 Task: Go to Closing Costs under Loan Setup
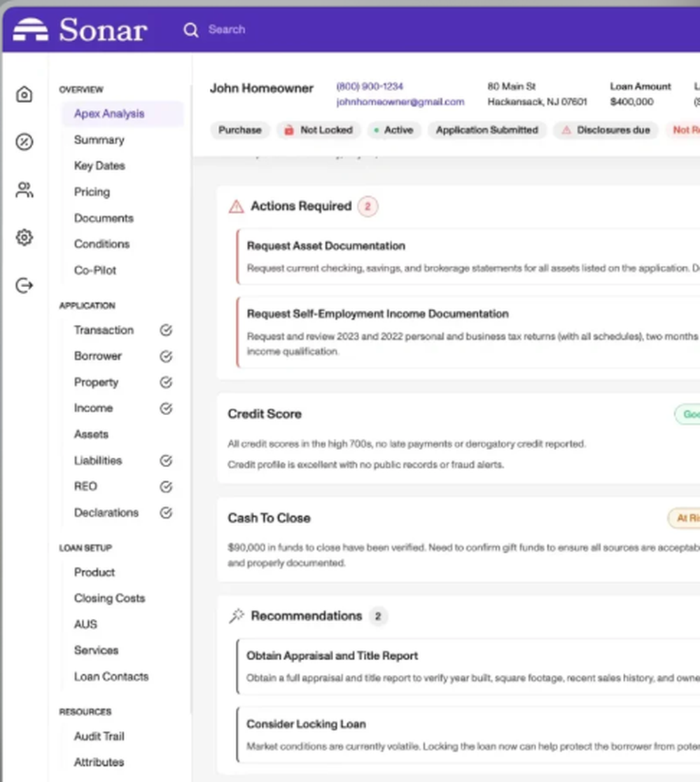(109, 599)
